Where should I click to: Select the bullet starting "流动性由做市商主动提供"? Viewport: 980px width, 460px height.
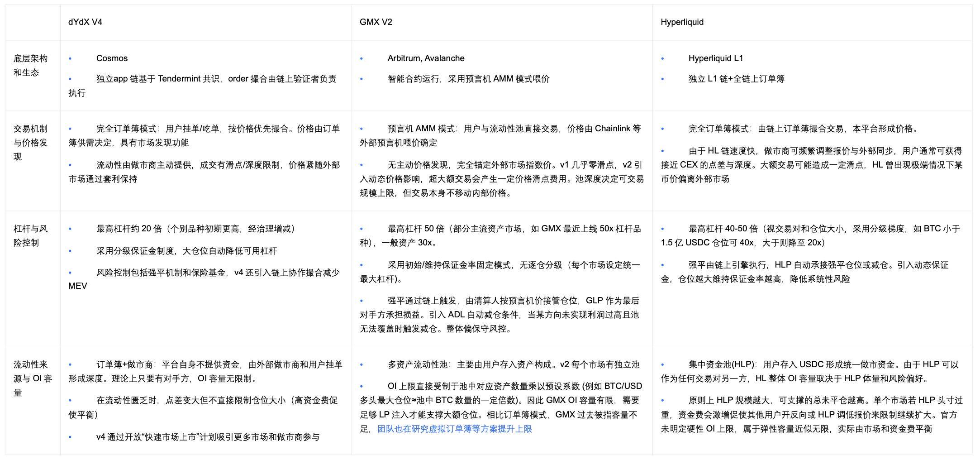click(204, 172)
